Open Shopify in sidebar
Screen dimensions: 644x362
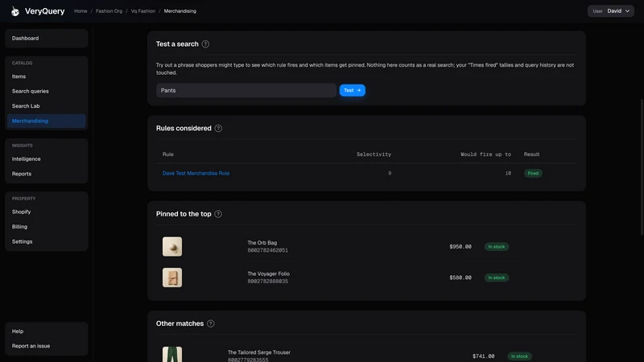(47, 212)
